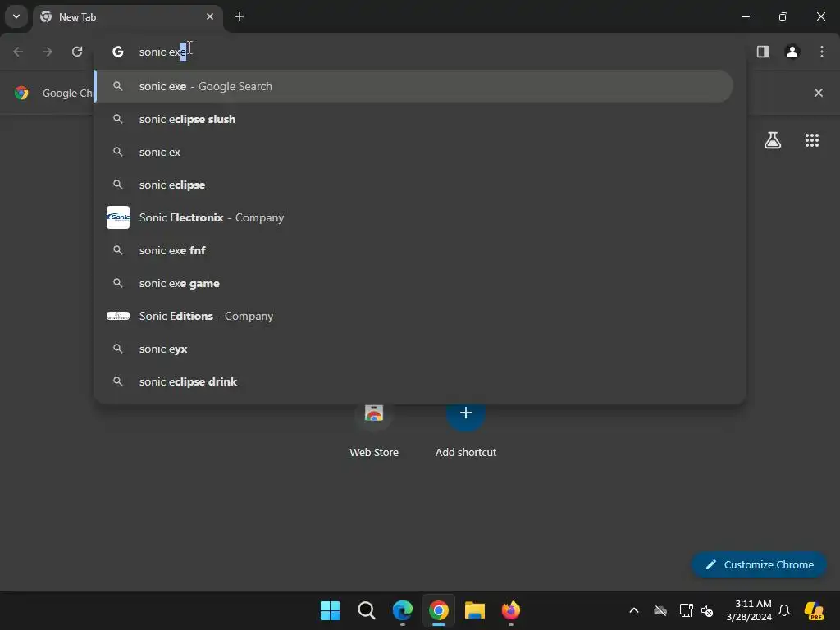Image resolution: width=840 pixels, height=630 pixels.
Task: Click the search icon beside 'sonic eyx'
Action: 118,349
